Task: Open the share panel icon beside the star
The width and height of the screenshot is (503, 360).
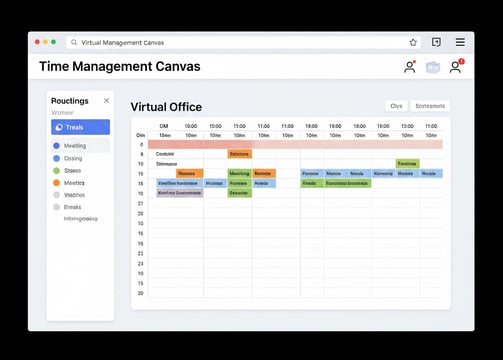Action: point(436,42)
